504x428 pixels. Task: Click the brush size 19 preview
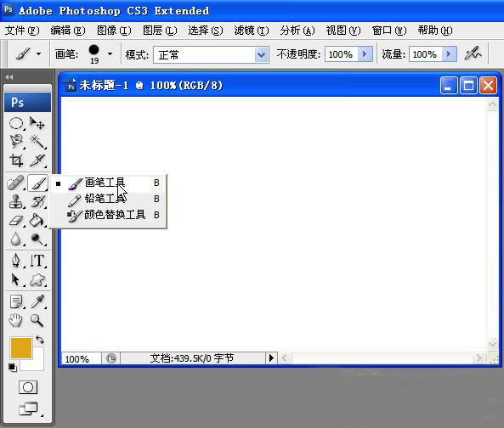pos(93,54)
